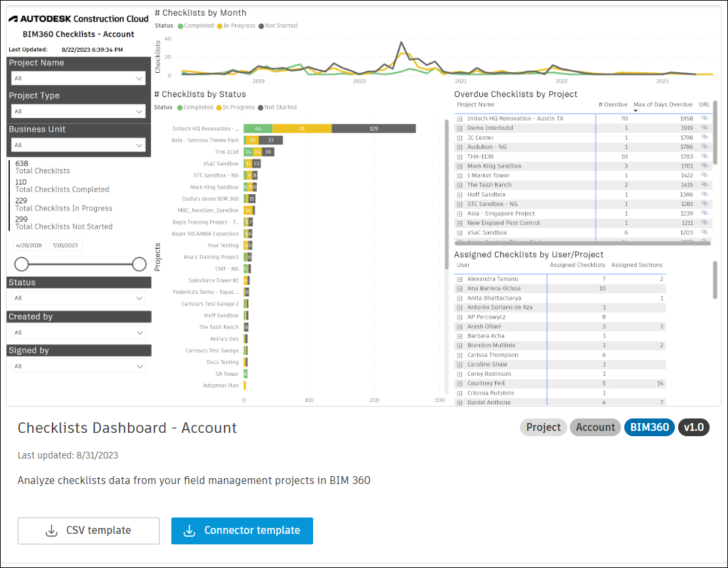Click download icon on Connector template button
Image resolution: width=728 pixels, height=568 pixels.
pos(190,531)
